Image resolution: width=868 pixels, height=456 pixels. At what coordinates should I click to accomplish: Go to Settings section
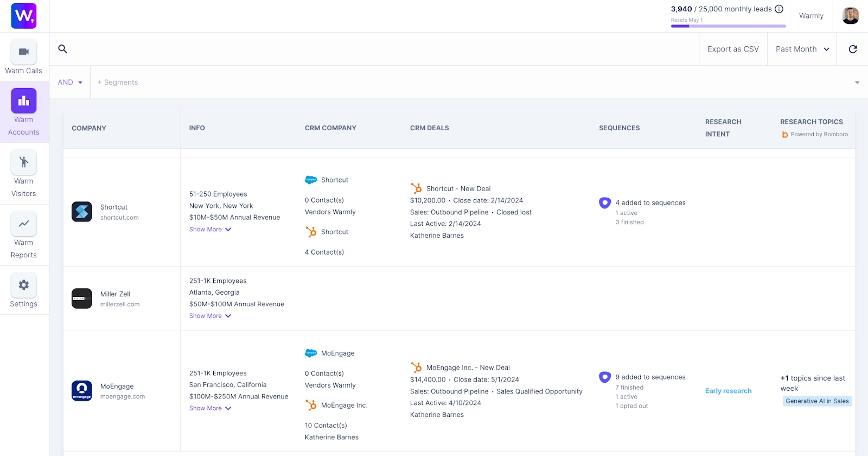24,290
